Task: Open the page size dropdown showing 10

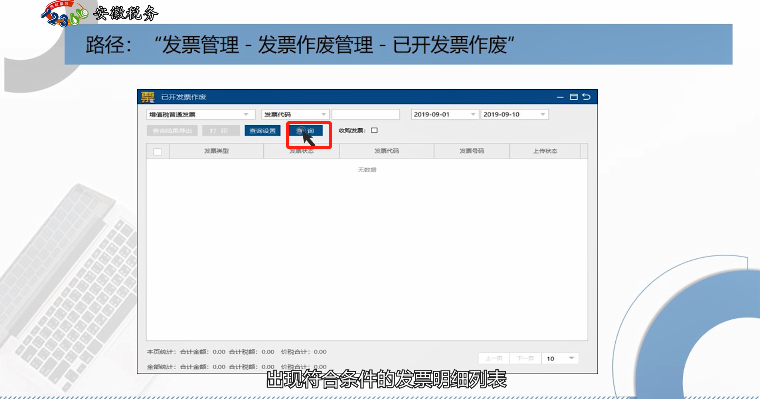Action: (560, 358)
